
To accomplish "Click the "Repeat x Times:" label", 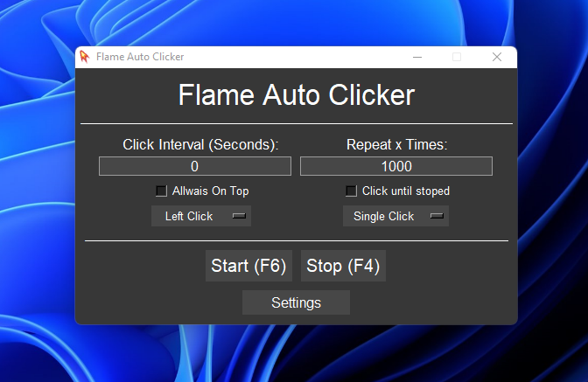I will 396,144.
